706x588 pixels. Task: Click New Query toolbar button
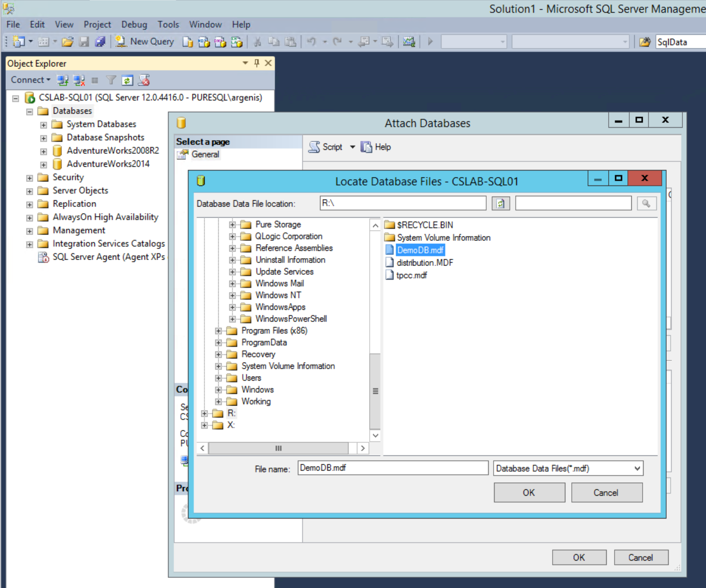tap(145, 42)
